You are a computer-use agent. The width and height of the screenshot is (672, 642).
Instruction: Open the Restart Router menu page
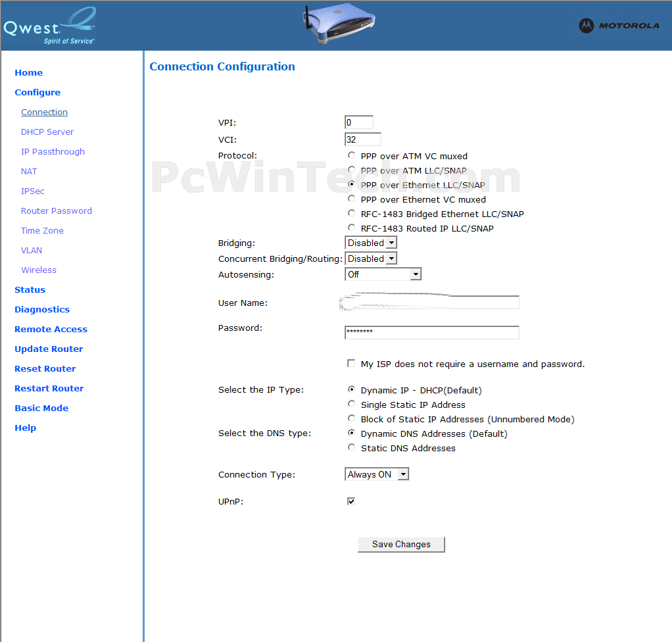49,388
